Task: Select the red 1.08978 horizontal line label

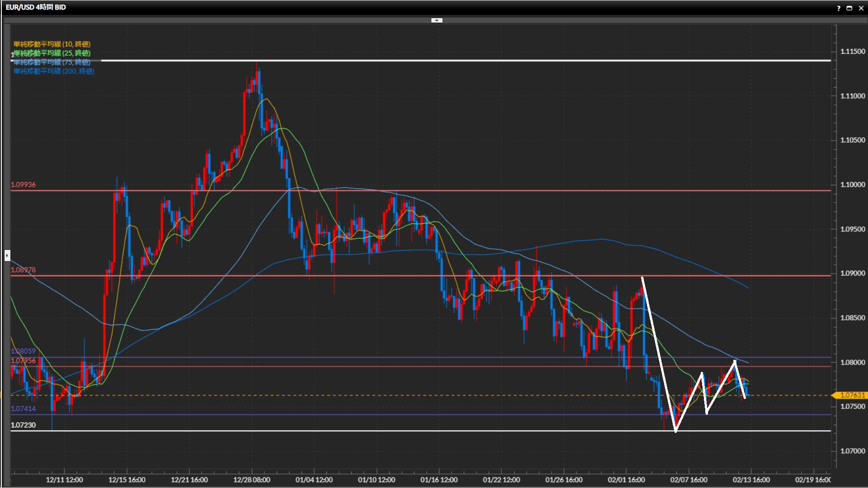Action: tap(23, 270)
